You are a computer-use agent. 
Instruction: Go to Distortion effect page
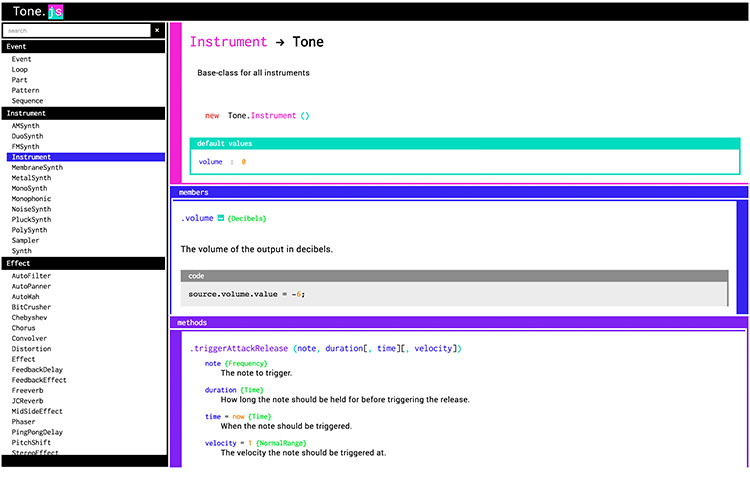pos(31,349)
